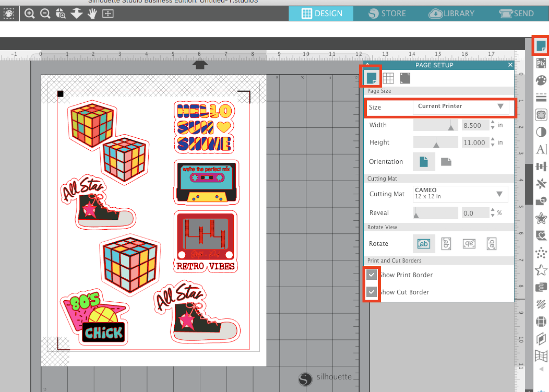Image resolution: width=549 pixels, height=392 pixels.
Task: Click the Zoom Out magnifier icon
Action: point(45,14)
